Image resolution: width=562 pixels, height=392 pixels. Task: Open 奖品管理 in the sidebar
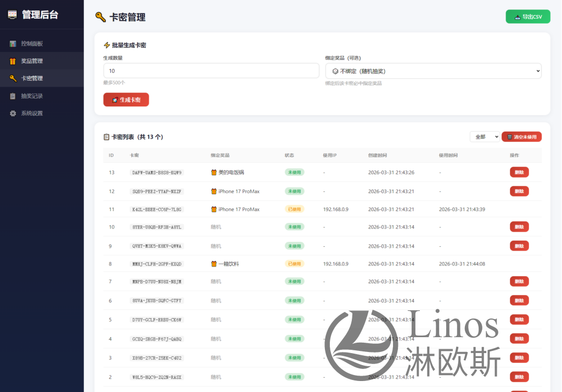42,61
